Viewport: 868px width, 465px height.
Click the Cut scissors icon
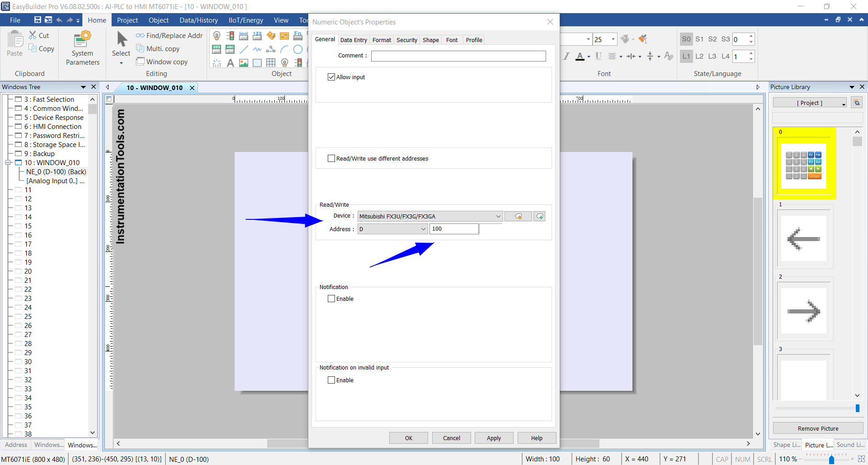tap(33, 35)
